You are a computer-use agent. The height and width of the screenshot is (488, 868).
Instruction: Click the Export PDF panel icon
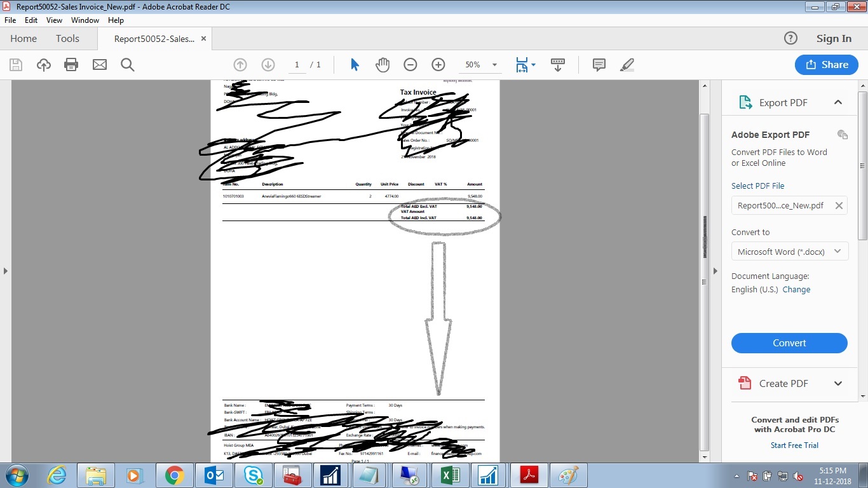(x=745, y=102)
